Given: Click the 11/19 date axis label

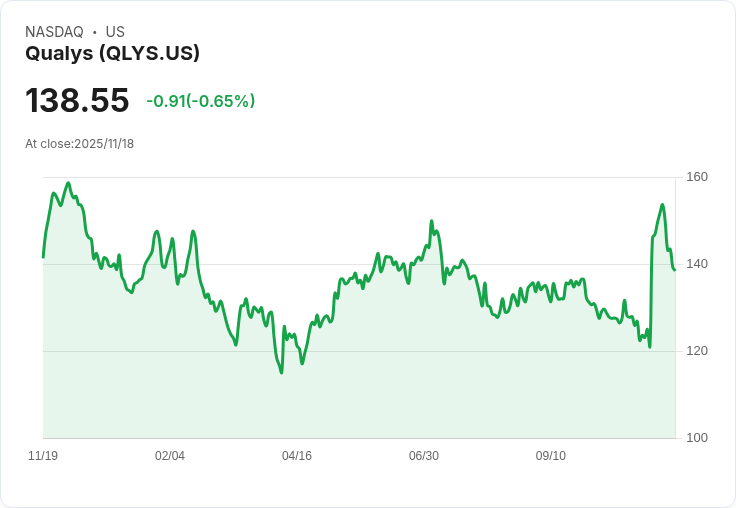Looking at the screenshot, I should (x=43, y=456).
